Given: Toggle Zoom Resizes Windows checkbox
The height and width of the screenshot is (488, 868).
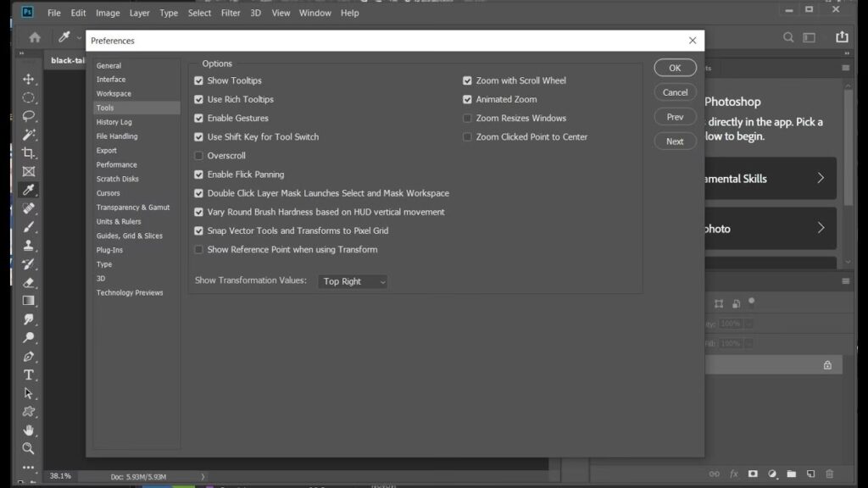Looking at the screenshot, I should [x=467, y=119].
